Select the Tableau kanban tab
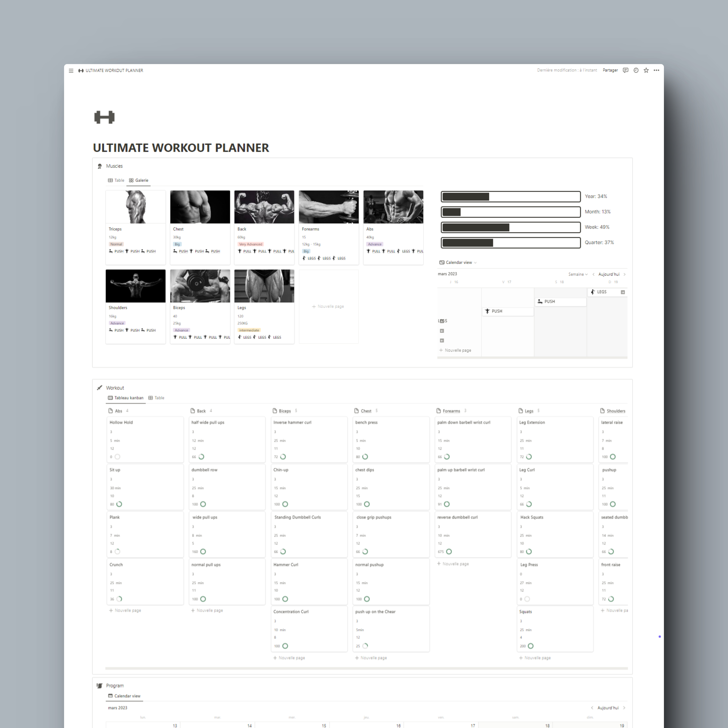 click(x=126, y=398)
